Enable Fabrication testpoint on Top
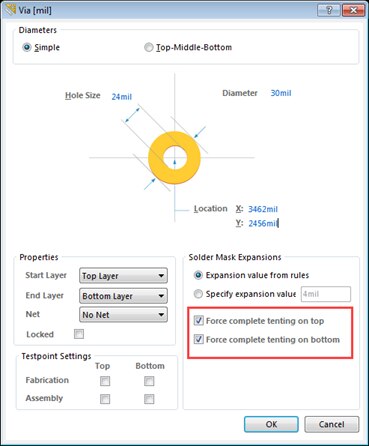Screen dimensions: 369x446 [x=105, y=381]
